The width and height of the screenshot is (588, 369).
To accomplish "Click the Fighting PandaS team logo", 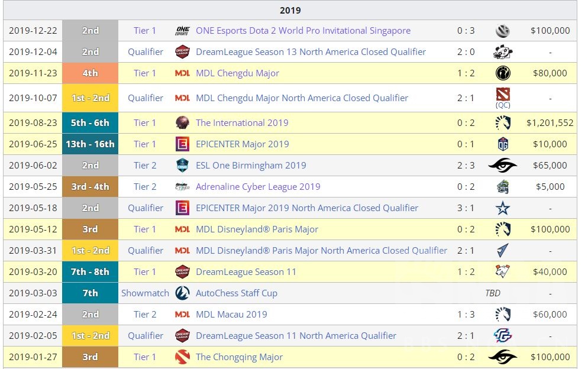I will pos(502,51).
